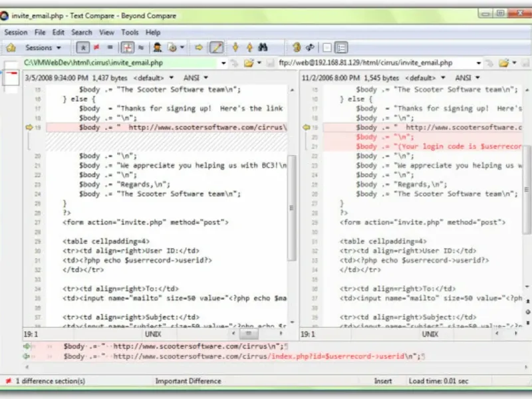
Task: Click right pane grayed back-arrow icon
Action: (489, 63)
